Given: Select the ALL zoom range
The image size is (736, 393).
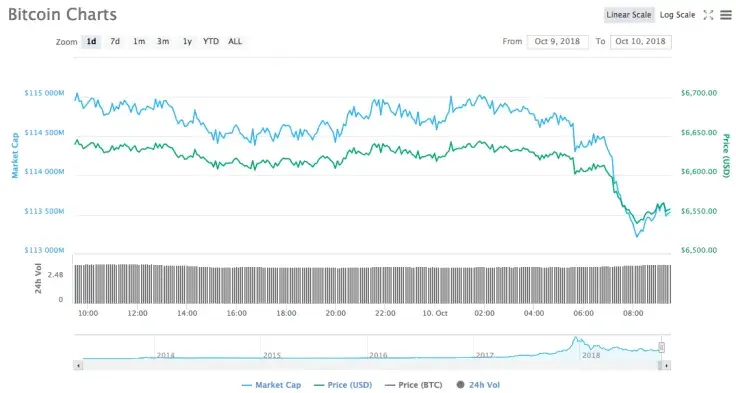Looking at the screenshot, I should pyautogui.click(x=235, y=41).
